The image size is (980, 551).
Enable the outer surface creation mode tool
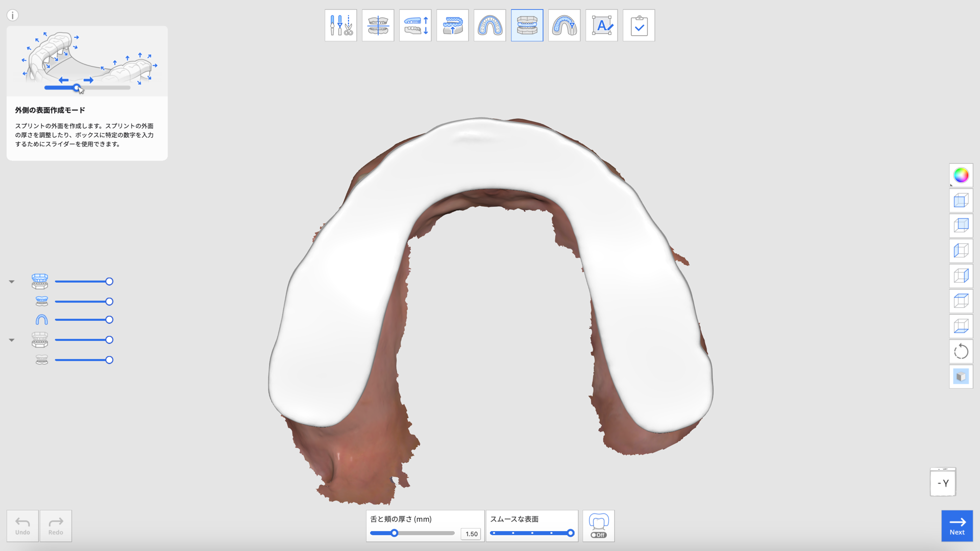click(527, 25)
